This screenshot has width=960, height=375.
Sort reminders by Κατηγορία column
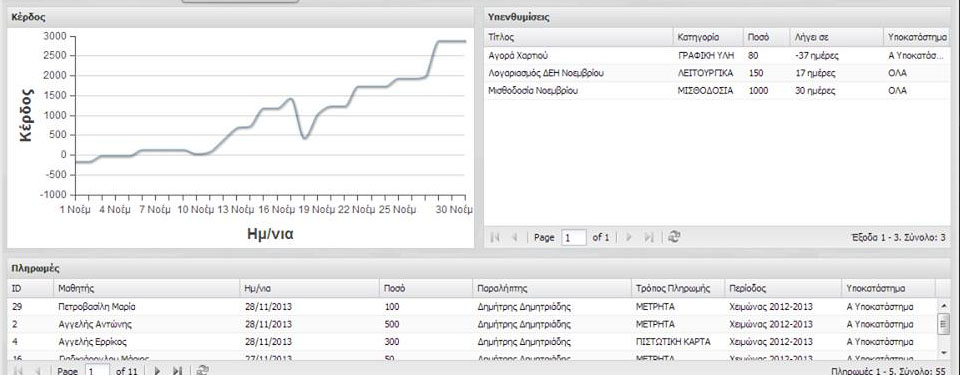pos(708,37)
